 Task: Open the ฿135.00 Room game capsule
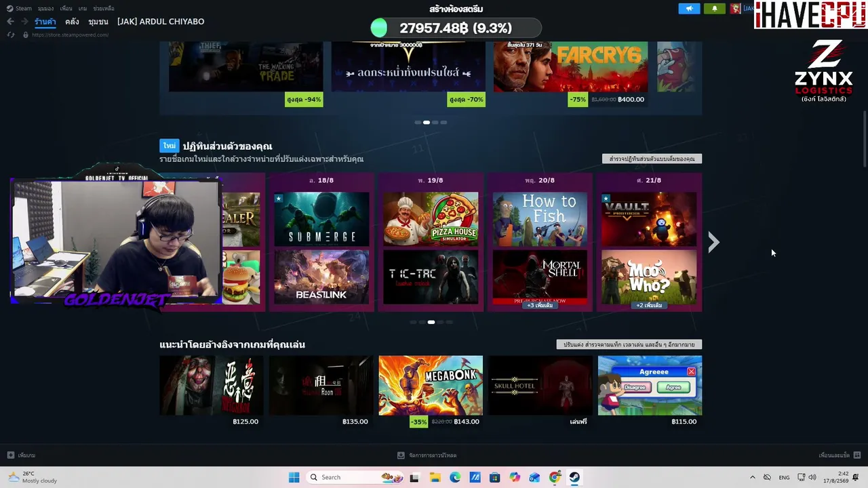click(321, 385)
